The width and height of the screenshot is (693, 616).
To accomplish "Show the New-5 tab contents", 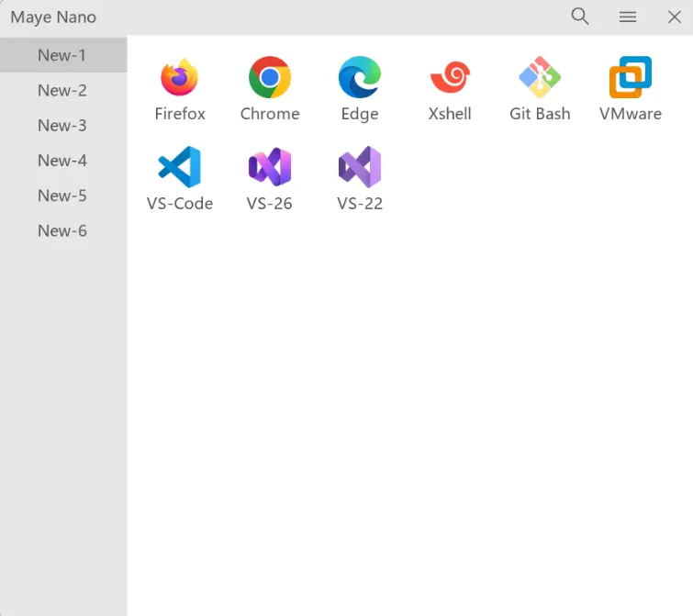I will 62,196.
